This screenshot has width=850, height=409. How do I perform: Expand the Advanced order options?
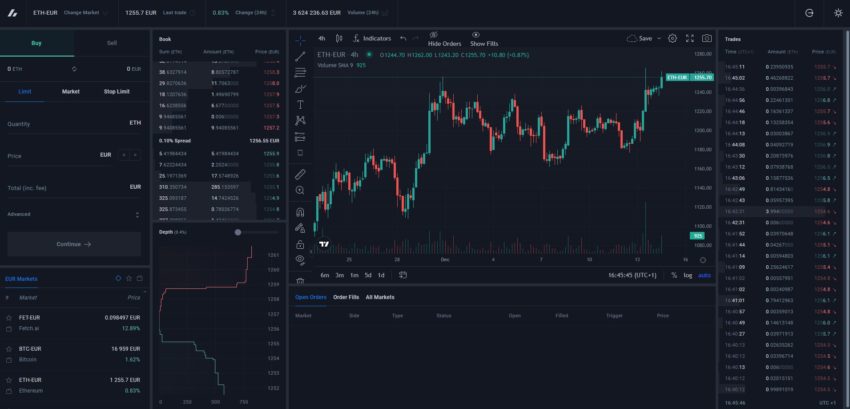point(74,214)
